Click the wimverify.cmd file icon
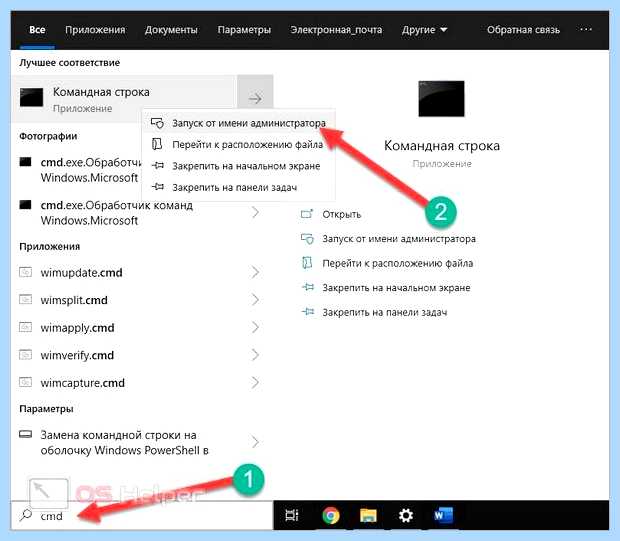Image resolution: width=620 pixels, height=541 pixels. 25,354
